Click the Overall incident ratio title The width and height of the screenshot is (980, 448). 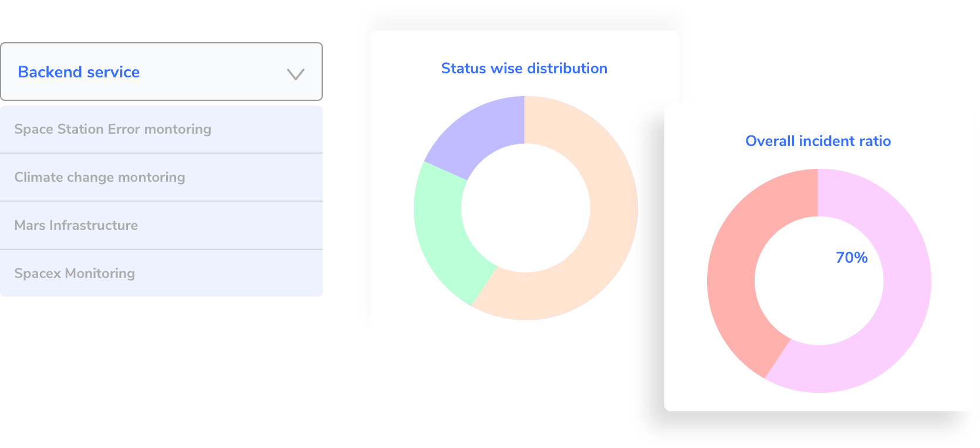[x=818, y=141]
